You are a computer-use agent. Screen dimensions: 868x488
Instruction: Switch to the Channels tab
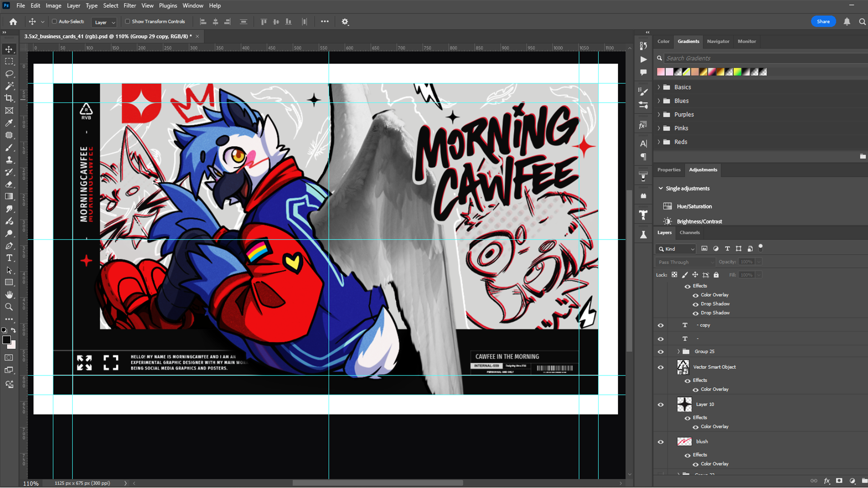click(689, 233)
